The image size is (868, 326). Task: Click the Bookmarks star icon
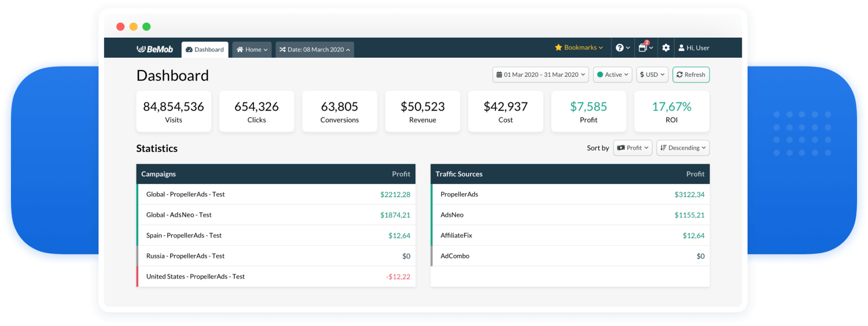[x=558, y=47]
